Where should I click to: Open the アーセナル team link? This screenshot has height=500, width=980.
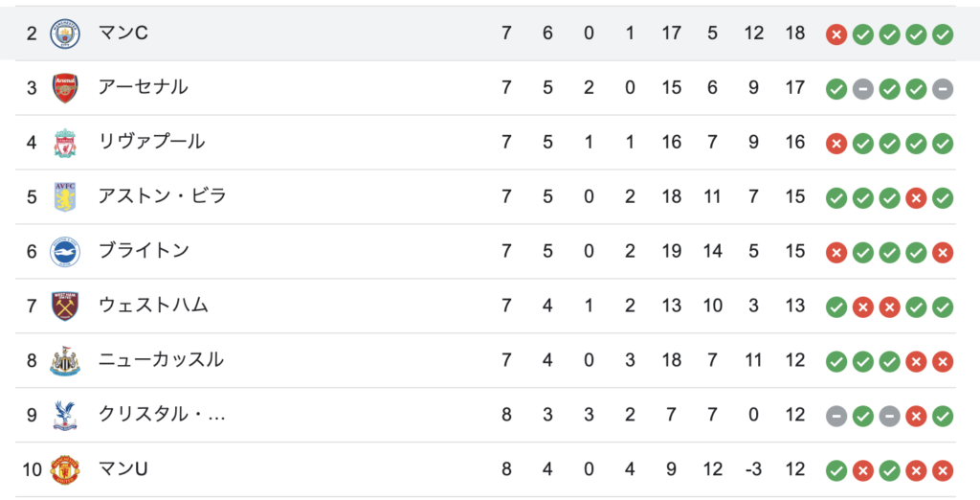click(143, 87)
